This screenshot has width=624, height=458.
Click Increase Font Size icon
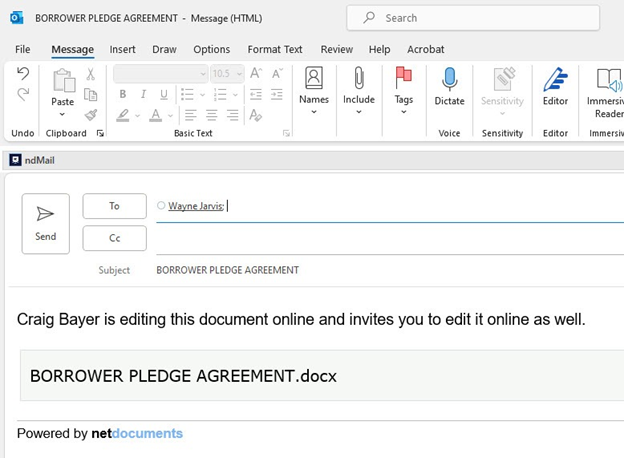256,73
